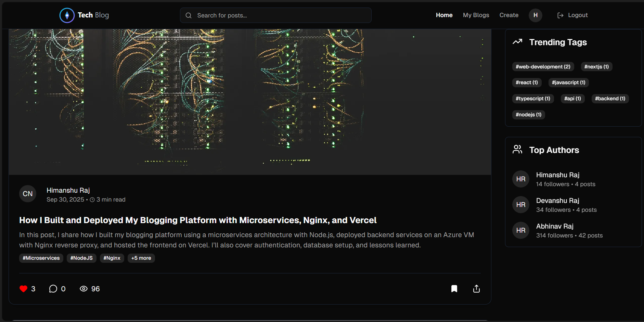The width and height of the screenshot is (644, 322).
Task: Click the H user avatar in navbar
Action: point(535,15)
